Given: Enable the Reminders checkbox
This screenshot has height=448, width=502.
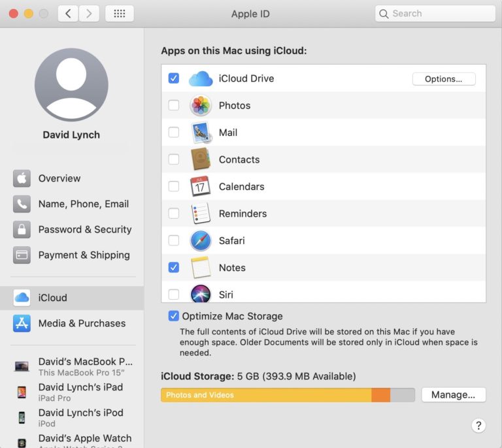Looking at the screenshot, I should coord(173,214).
